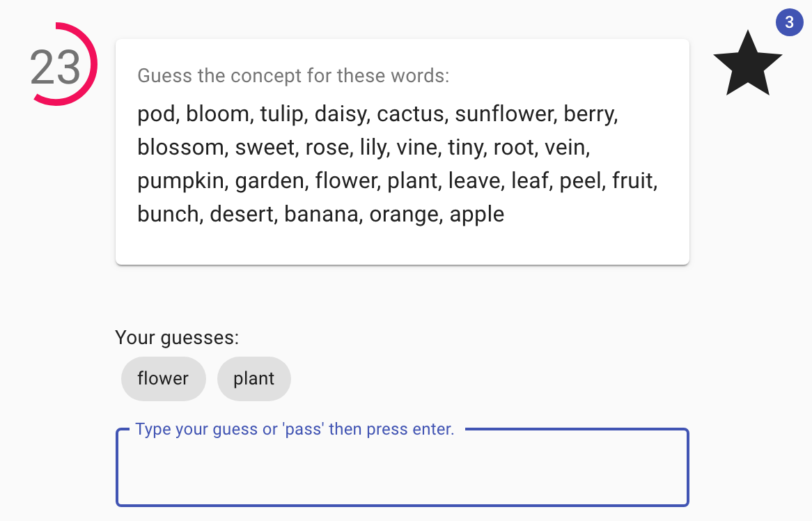Viewport: 812px width, 521px height.
Task: Click the word "pod" in the card
Action: click(155, 114)
